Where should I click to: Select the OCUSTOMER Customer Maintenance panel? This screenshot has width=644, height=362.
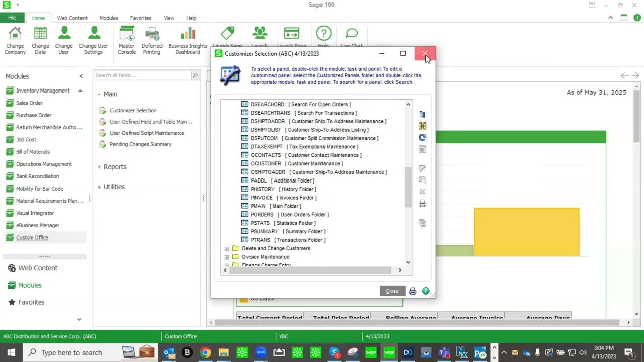coord(296,163)
